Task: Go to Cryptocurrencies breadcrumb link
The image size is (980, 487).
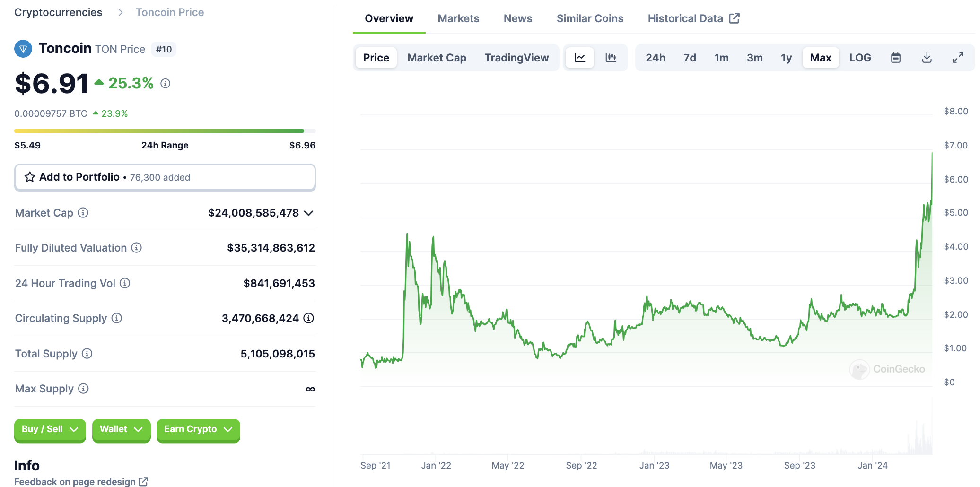Action: coord(58,12)
